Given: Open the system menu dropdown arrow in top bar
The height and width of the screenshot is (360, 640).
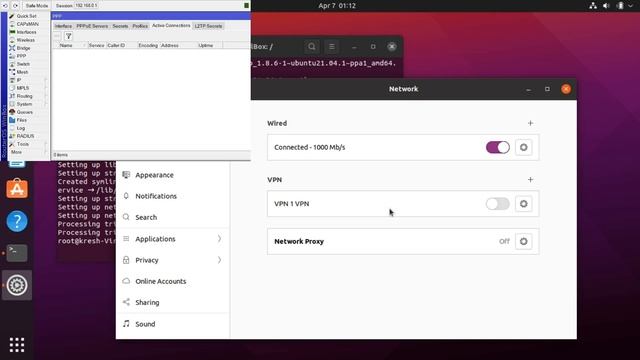Looking at the screenshot, I should [x=631, y=6].
